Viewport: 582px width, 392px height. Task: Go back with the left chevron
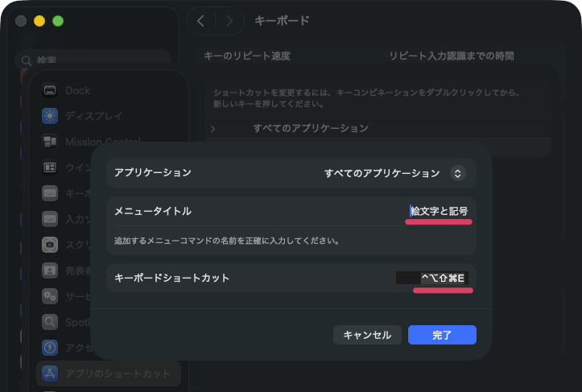pyautogui.click(x=201, y=21)
